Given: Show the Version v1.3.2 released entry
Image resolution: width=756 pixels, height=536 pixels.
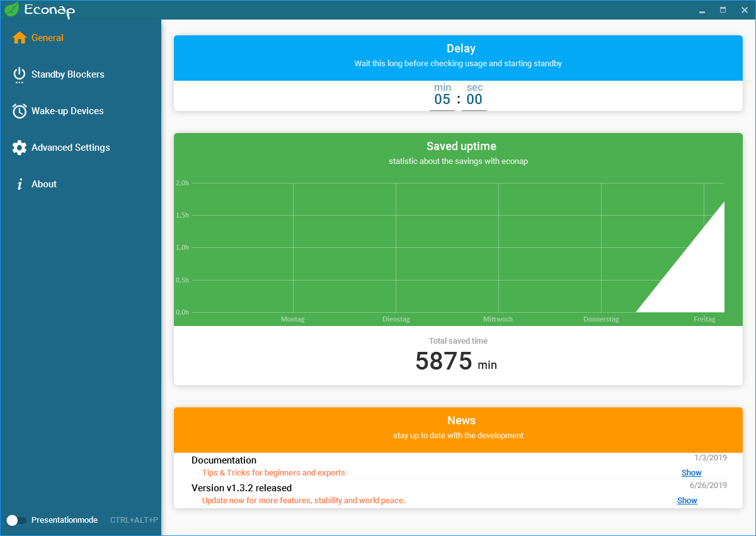Looking at the screenshot, I should (687, 501).
